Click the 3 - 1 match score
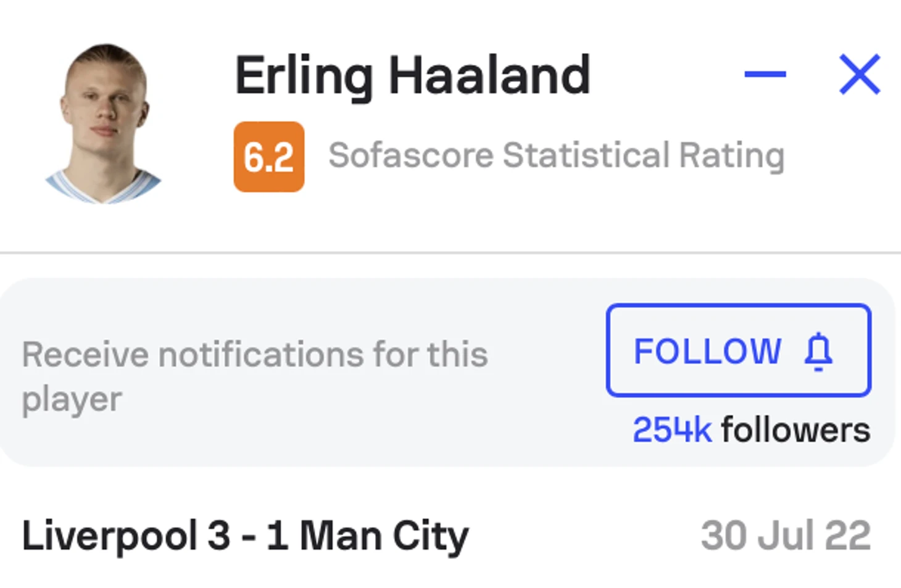 tap(248, 536)
